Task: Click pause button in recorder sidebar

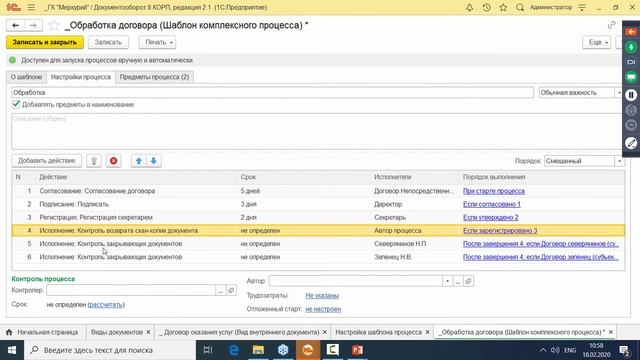Action: point(631,95)
